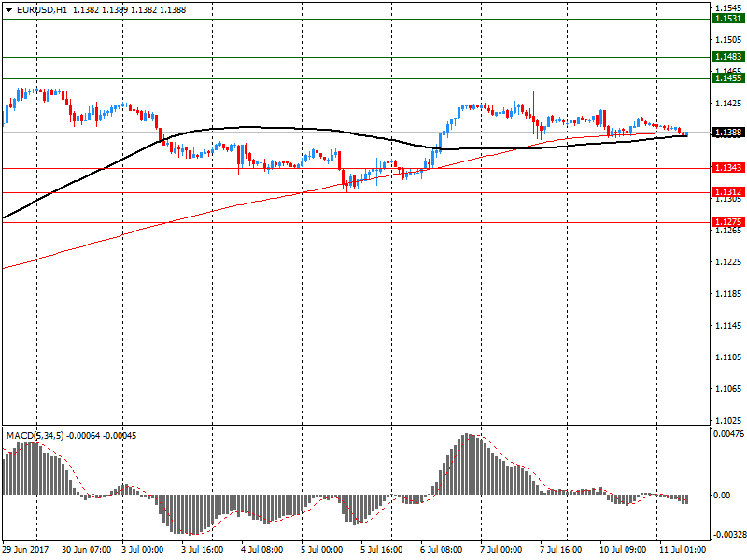Viewport: 747px width, 560px height.
Task: Click the 10 Jul 09:00 time label
Action: pos(623,550)
